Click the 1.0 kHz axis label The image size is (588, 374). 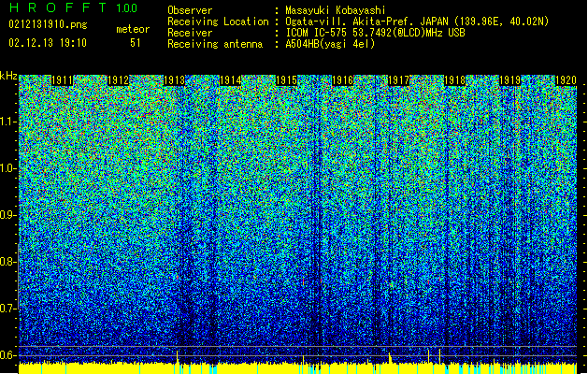tap(8, 168)
